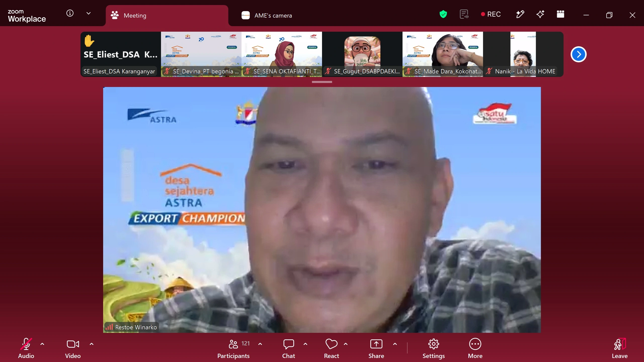
Task: Expand the Zoom Workplace dropdown chevron
Action: click(89, 13)
